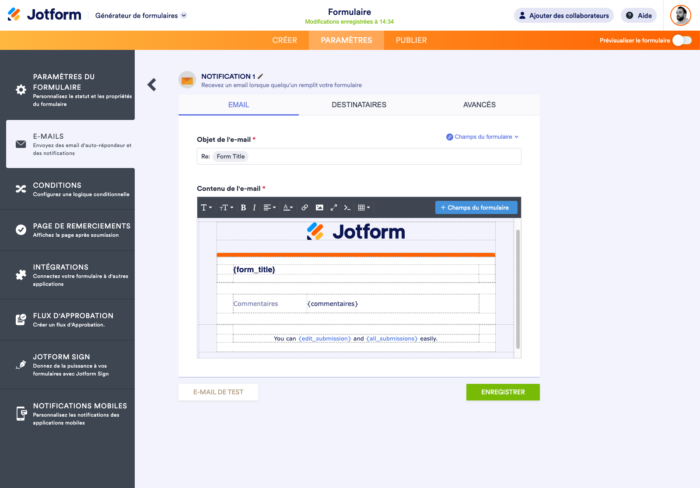Open the text alignment dropdown
700x488 pixels.
(269, 208)
